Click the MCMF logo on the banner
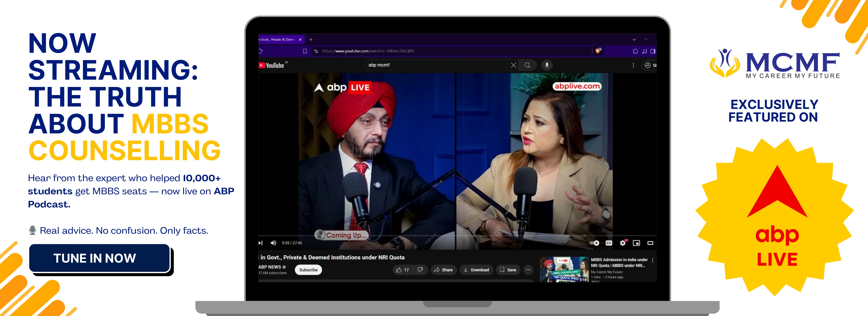This screenshot has width=868, height=316. click(775, 64)
